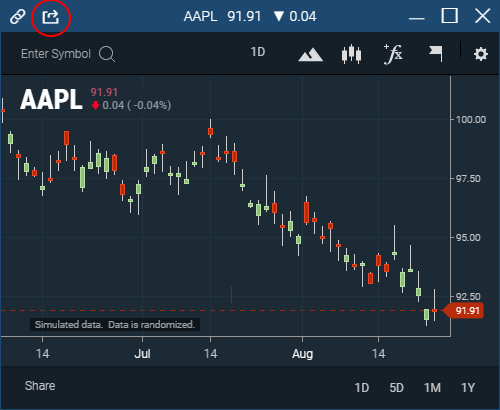The image size is (500, 410).
Task: Select the candlestick chart type icon
Action: coord(351,54)
